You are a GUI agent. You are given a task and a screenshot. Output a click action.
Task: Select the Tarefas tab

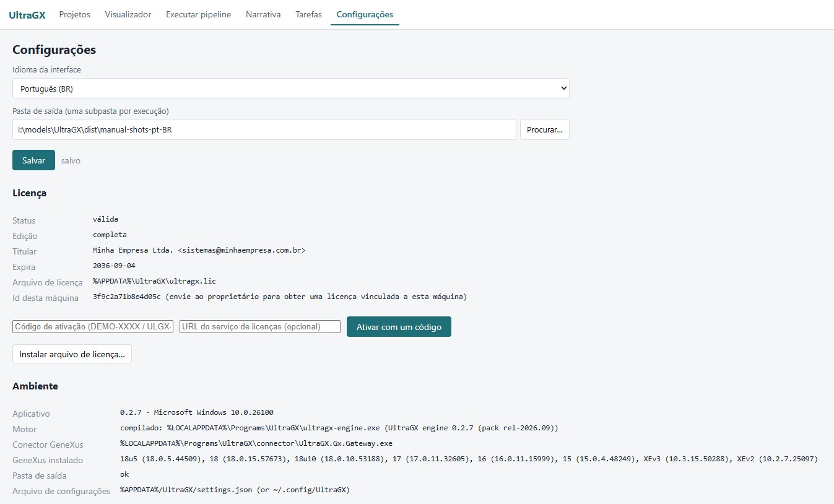[x=309, y=14]
